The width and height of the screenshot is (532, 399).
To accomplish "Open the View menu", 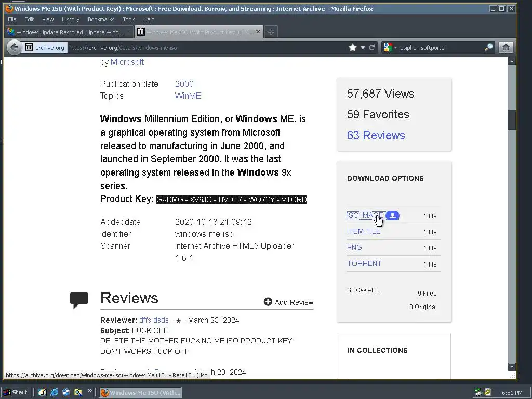I will pos(48,19).
